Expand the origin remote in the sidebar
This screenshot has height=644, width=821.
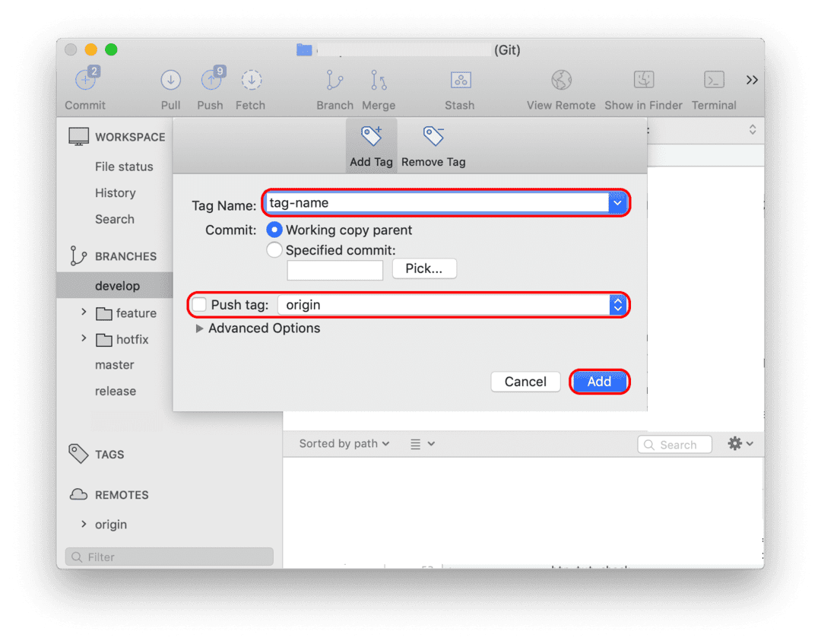(84, 524)
